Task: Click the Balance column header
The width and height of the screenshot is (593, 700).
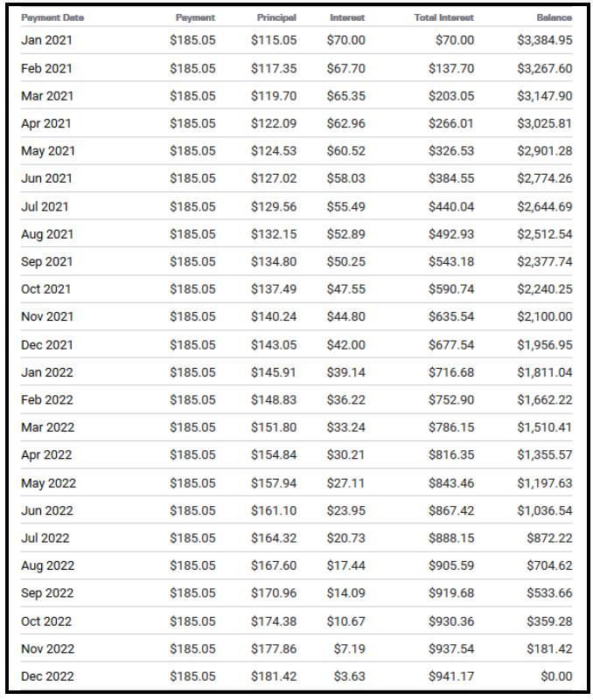Action: click(x=555, y=17)
